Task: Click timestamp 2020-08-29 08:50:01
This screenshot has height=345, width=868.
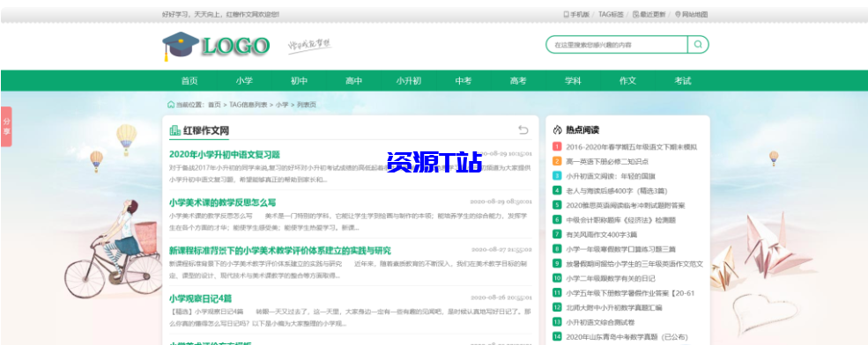Action: pyautogui.click(x=501, y=202)
